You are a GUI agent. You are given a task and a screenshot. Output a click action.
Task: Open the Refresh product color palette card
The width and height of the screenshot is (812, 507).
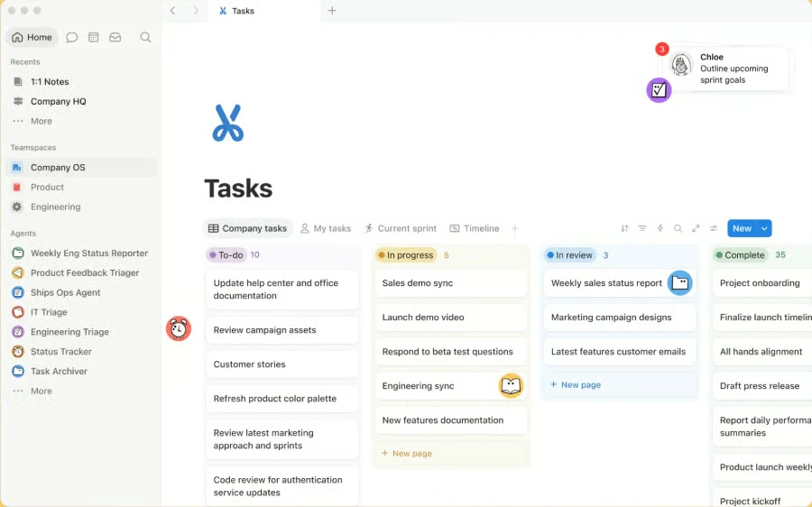click(x=282, y=398)
